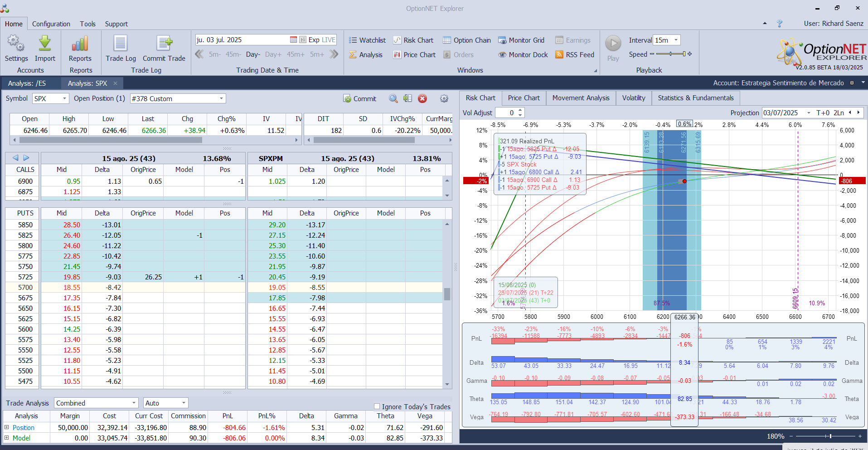Image resolution: width=868 pixels, height=450 pixels.
Task: Open the Trade Analysis Combined dropdown
Action: (134, 403)
